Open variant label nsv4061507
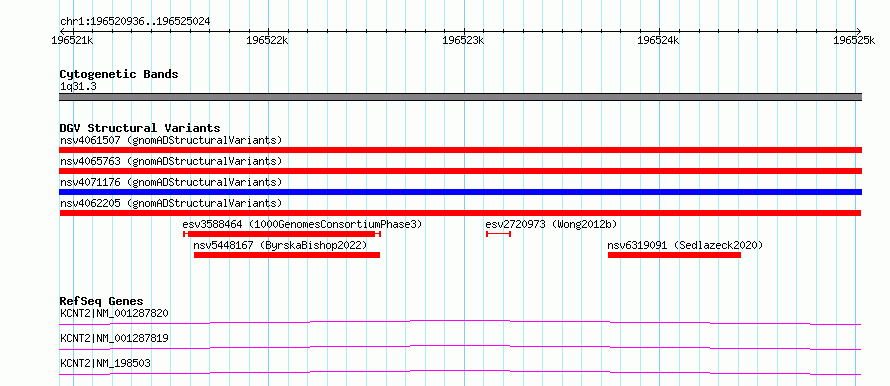Viewport: 890px width, 386px height. [x=171, y=140]
